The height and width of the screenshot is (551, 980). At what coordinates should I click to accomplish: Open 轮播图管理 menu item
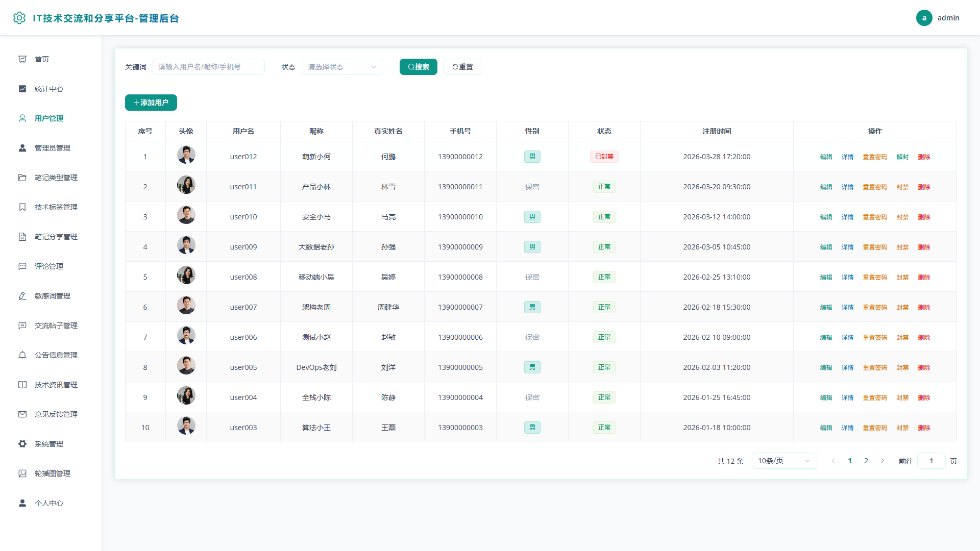51,473
